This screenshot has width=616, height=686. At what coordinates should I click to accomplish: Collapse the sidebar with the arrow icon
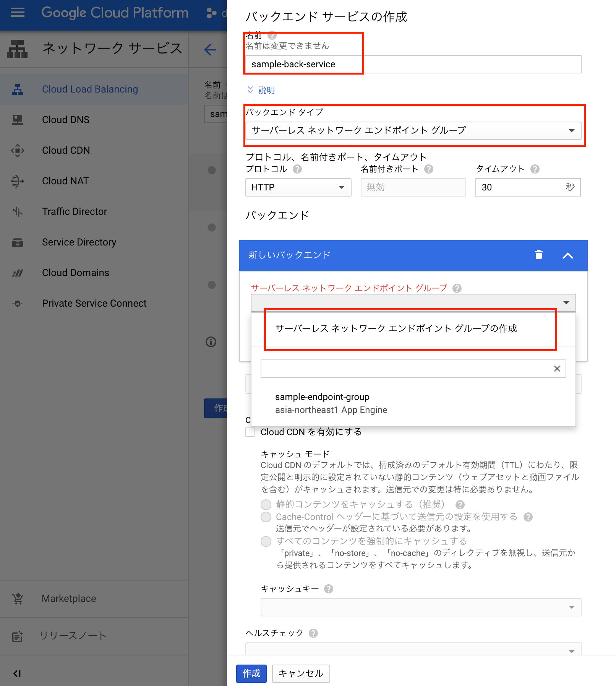coord(17,674)
